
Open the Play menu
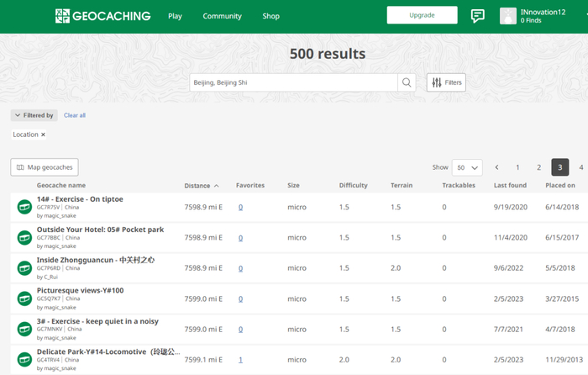point(175,16)
